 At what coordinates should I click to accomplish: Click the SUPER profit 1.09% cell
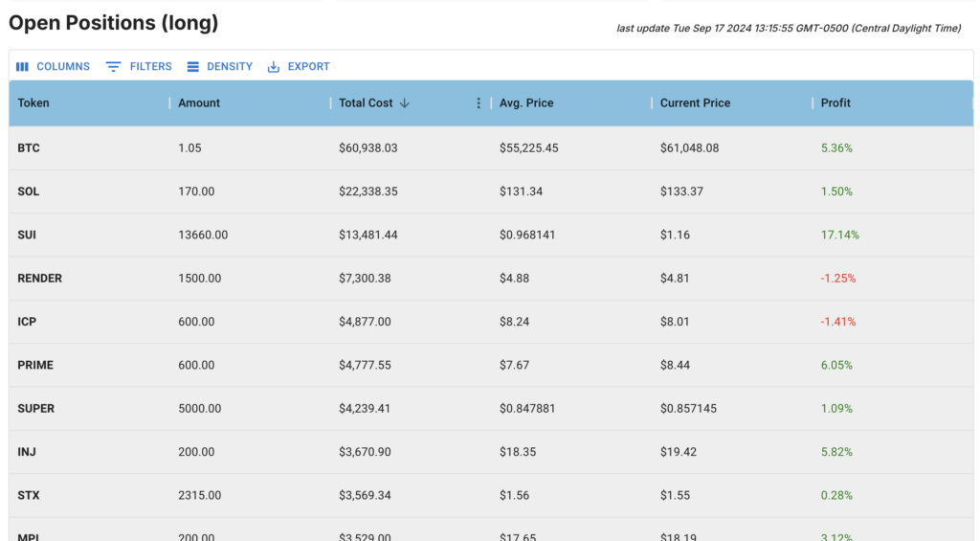(x=893, y=409)
